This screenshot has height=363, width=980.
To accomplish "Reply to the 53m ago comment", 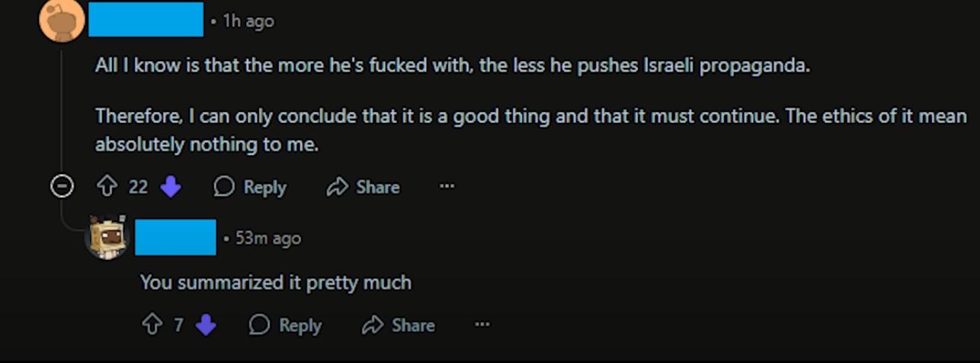I will pos(286,326).
